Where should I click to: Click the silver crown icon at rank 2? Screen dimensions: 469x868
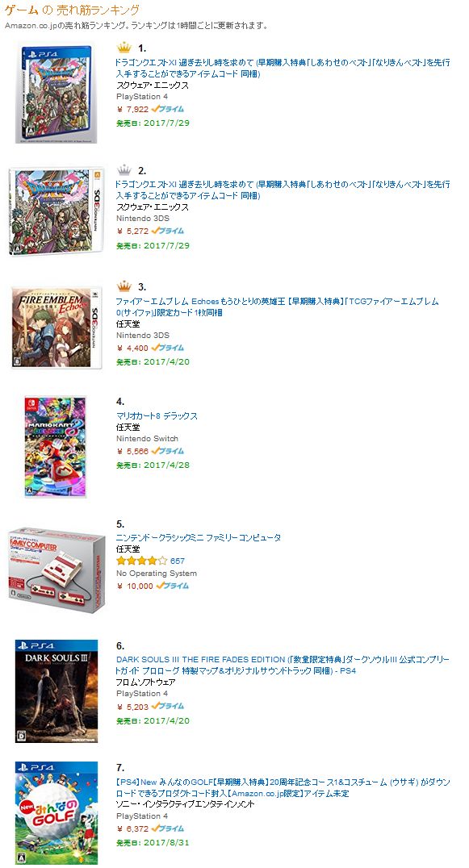tap(124, 170)
